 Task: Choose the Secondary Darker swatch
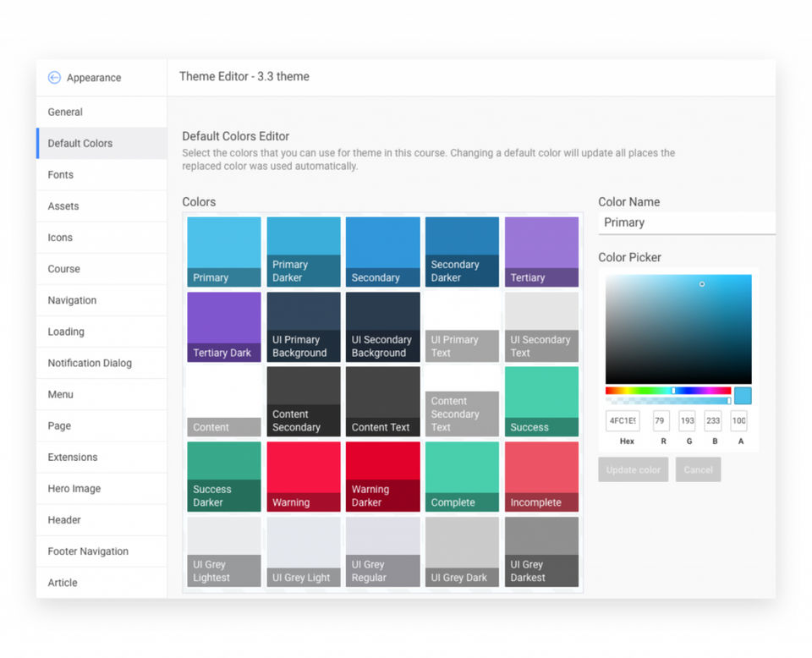tap(462, 251)
